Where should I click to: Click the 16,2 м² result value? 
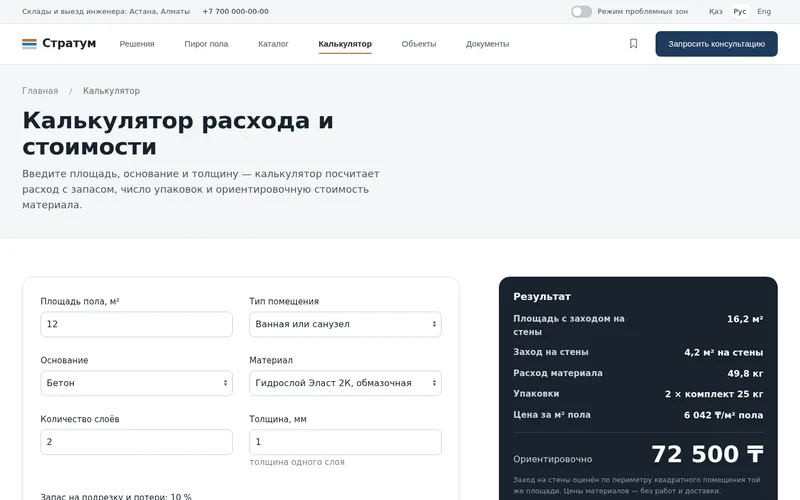pos(745,319)
